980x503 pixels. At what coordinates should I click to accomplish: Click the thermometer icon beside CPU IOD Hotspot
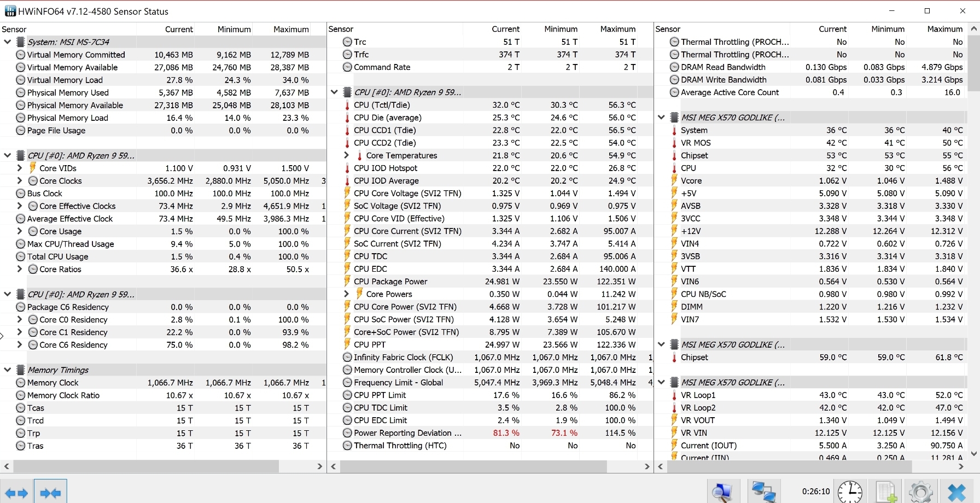click(x=347, y=168)
